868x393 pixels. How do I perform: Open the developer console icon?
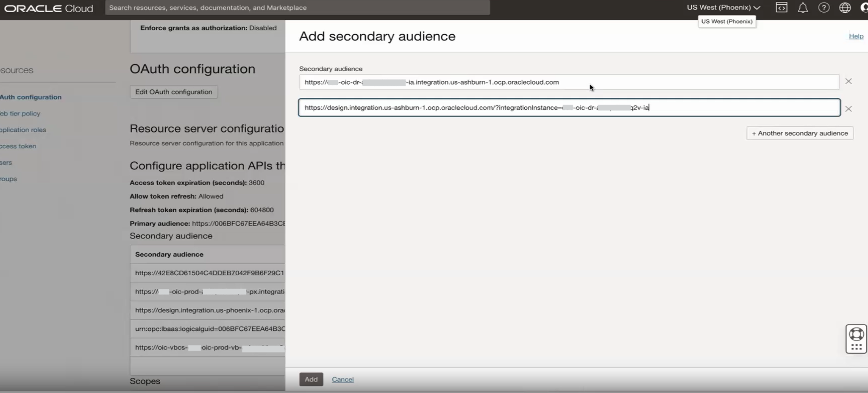coord(782,7)
